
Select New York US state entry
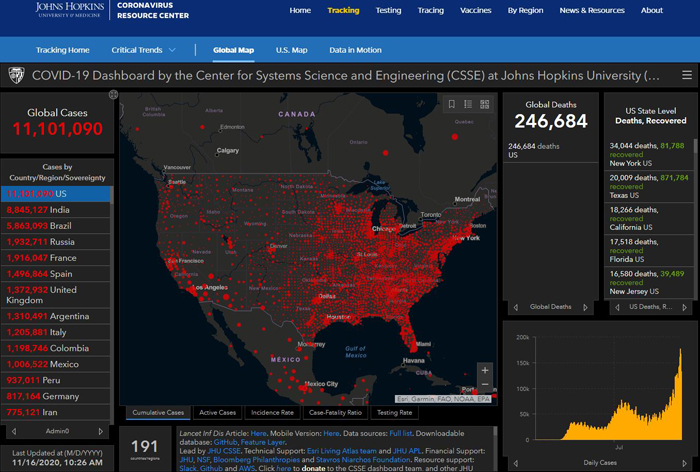(650, 155)
